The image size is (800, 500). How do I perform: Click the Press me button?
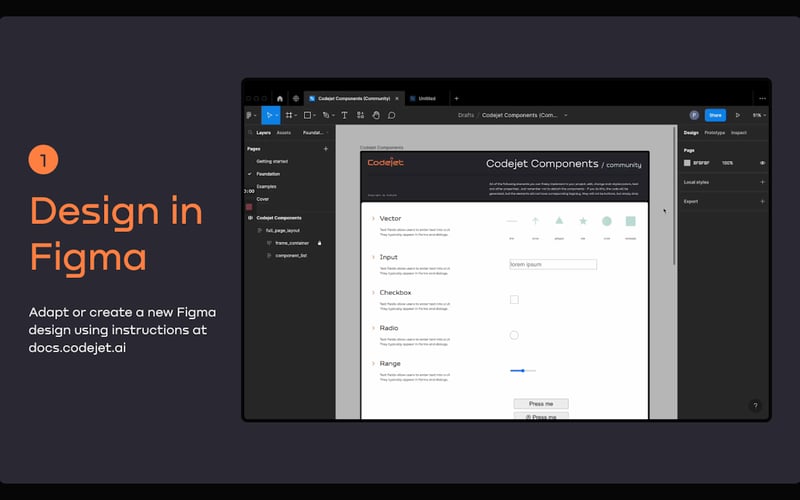541,404
